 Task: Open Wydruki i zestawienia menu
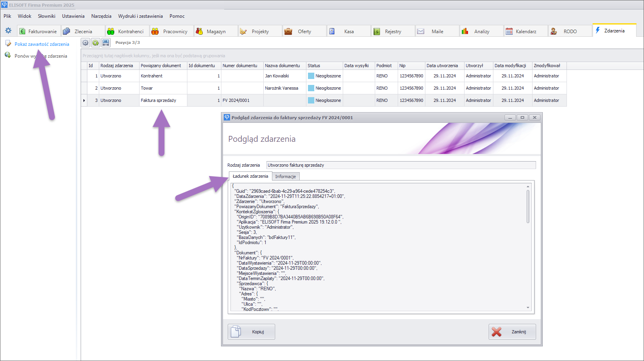(x=140, y=16)
